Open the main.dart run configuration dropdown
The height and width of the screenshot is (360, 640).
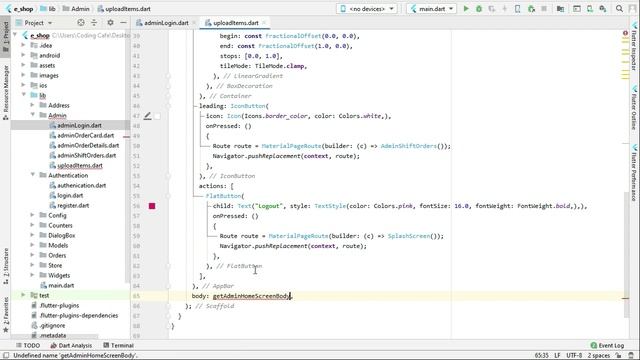coord(432,9)
